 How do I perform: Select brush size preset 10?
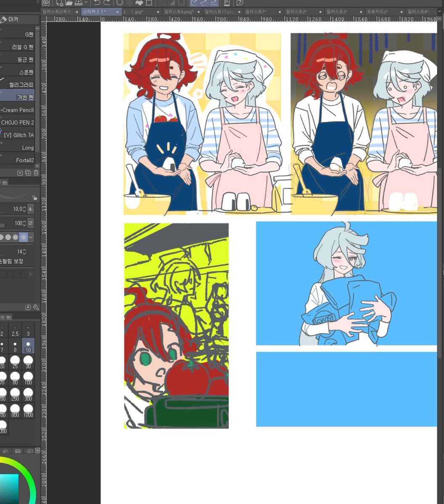point(28,346)
